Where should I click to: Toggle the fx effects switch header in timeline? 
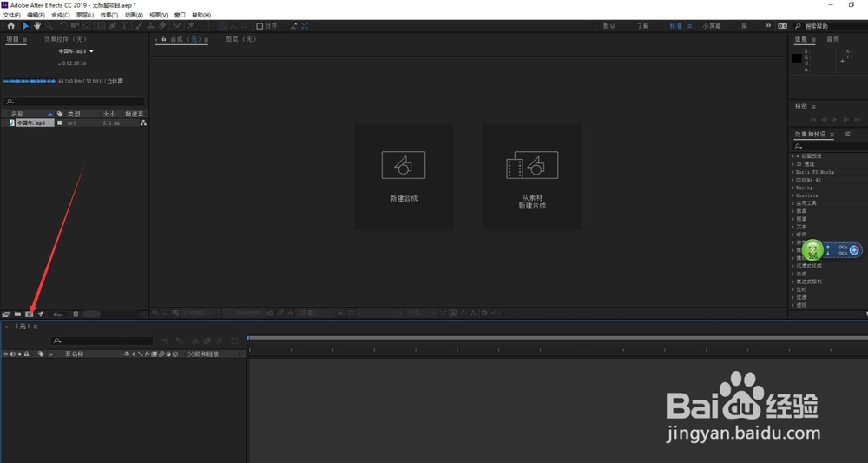tap(148, 354)
